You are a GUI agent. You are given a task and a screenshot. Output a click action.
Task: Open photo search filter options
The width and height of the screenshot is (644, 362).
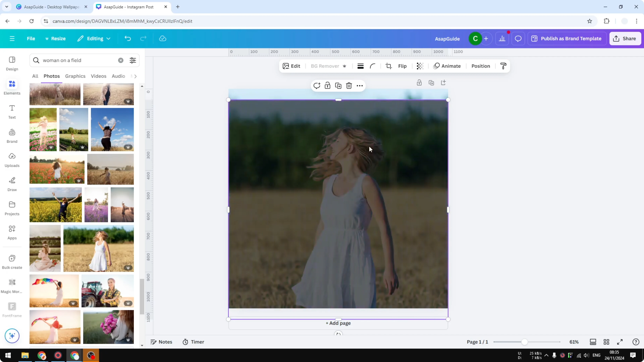coord(132,60)
